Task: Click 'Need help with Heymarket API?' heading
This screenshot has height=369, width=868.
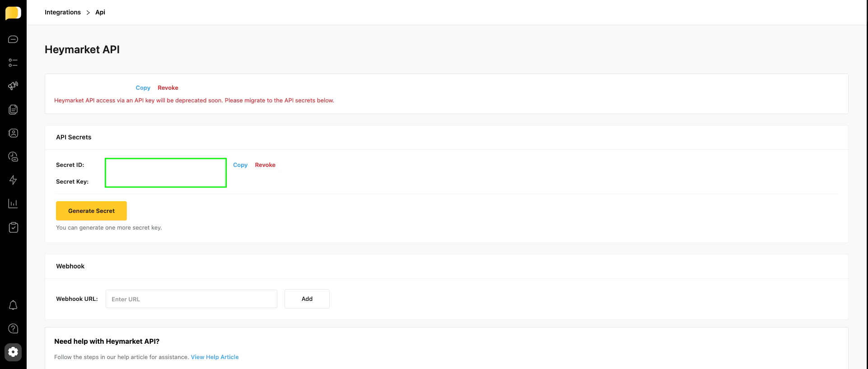Action: (x=107, y=341)
